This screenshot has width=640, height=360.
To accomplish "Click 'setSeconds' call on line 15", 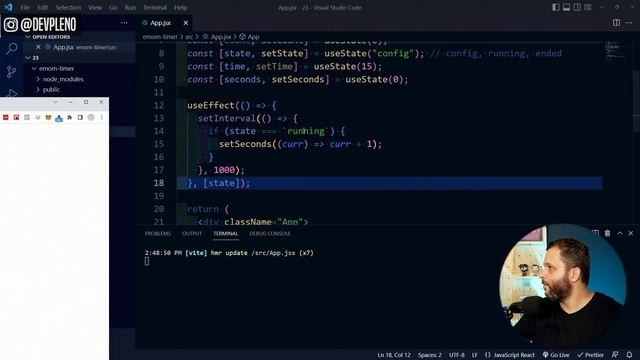I will pyautogui.click(x=245, y=144).
